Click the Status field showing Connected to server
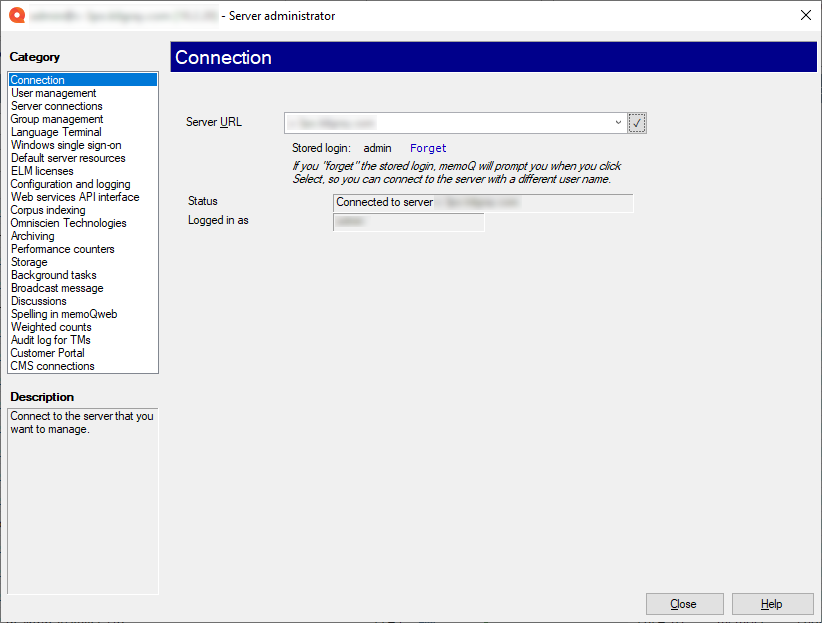This screenshot has width=822, height=623. (483, 202)
